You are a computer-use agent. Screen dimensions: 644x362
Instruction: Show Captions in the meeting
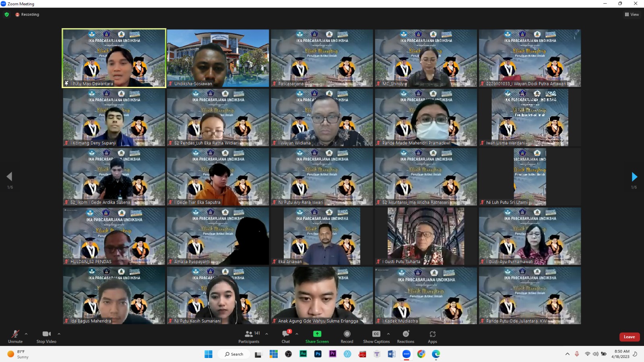376,337
